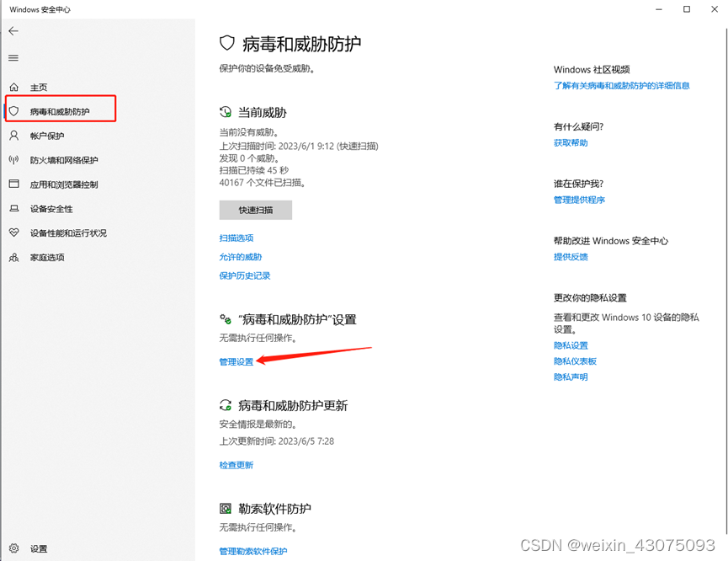The image size is (728, 561).
Task: Click the Family options icon
Action: pos(13,258)
